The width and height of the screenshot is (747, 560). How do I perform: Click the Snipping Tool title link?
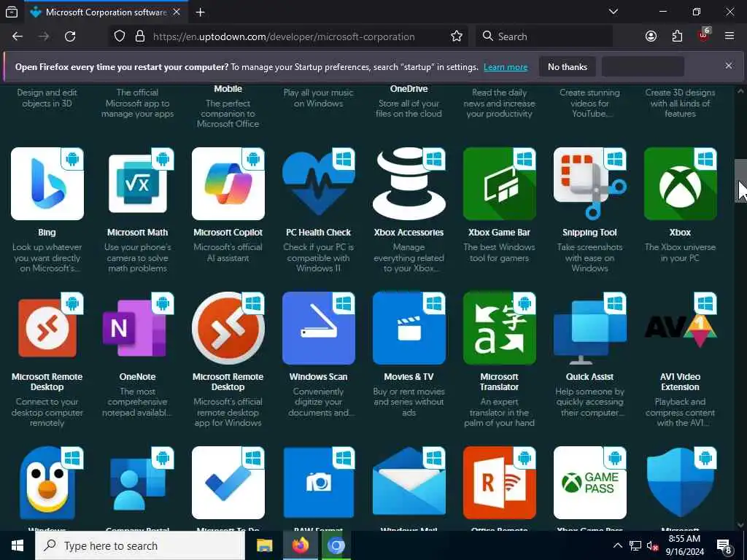[589, 233]
